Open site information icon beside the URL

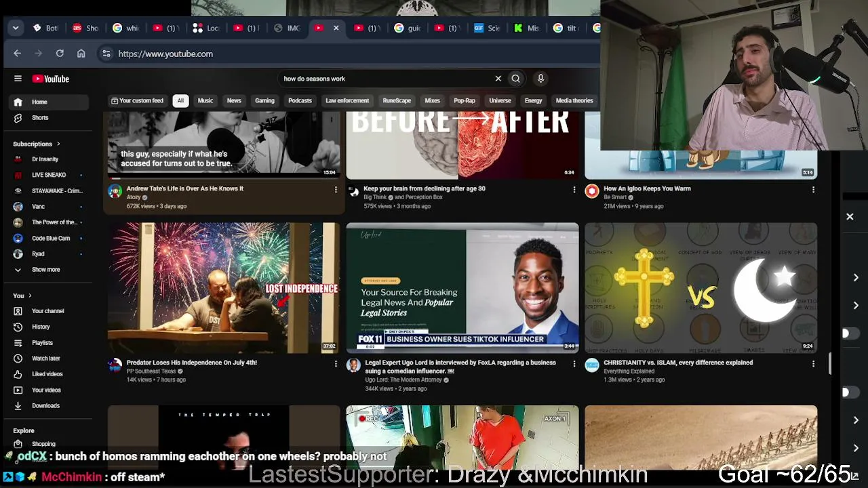coord(106,54)
